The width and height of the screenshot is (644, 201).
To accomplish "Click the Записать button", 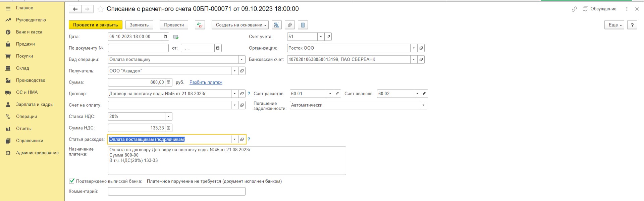I will (x=139, y=25).
